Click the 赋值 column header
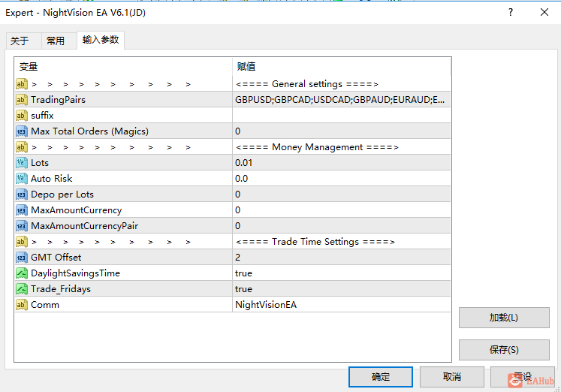The image size is (561, 392). pyautogui.click(x=341, y=67)
